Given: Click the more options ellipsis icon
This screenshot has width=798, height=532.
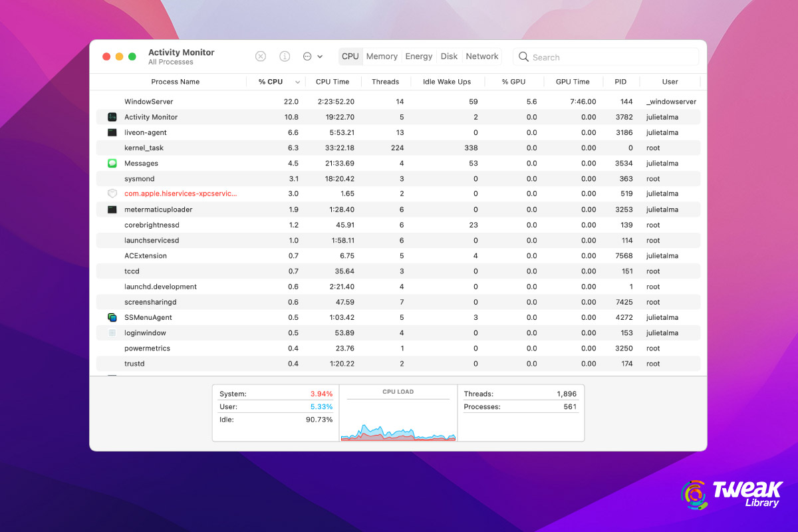Looking at the screenshot, I should 307,56.
